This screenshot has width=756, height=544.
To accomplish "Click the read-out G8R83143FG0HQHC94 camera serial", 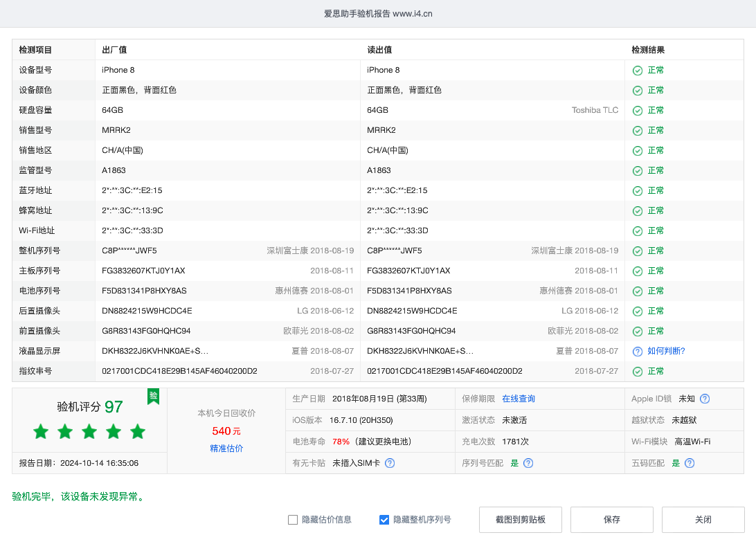I will tap(411, 332).
